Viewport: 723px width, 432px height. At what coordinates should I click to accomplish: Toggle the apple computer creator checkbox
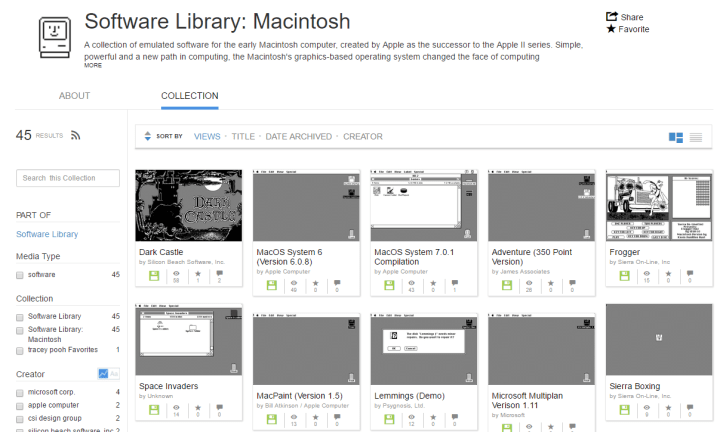tap(19, 405)
